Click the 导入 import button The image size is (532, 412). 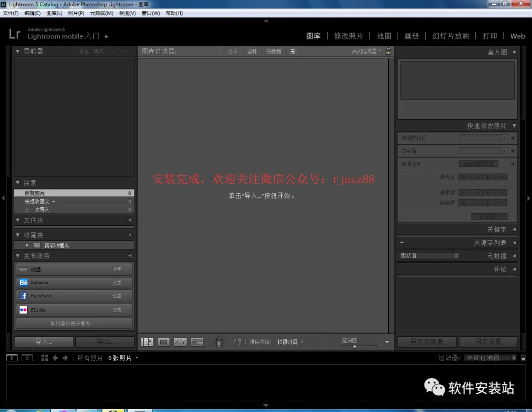[44, 342]
